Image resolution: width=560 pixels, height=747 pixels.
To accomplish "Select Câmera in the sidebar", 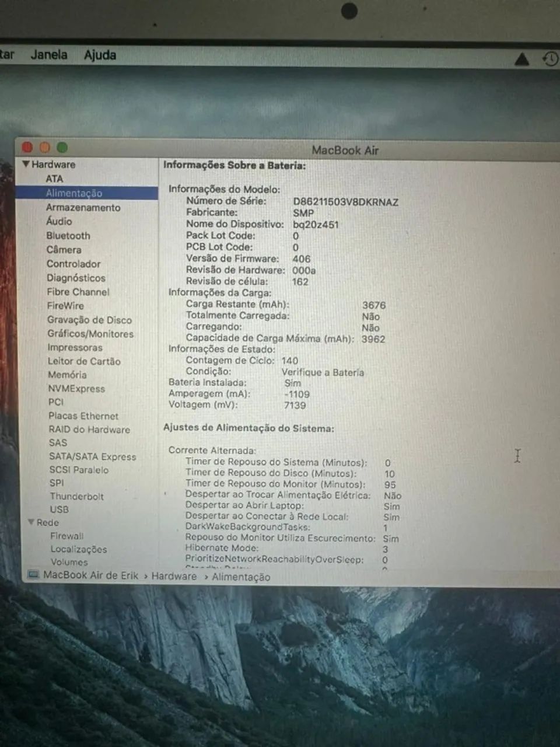I will (x=64, y=250).
